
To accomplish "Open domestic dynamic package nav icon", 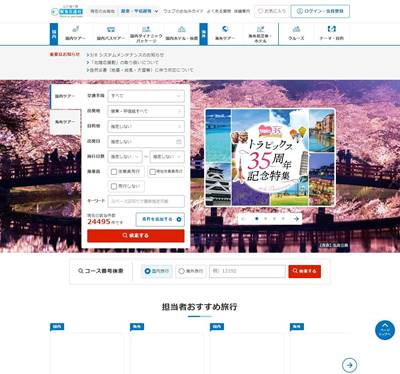I will [x=146, y=29].
